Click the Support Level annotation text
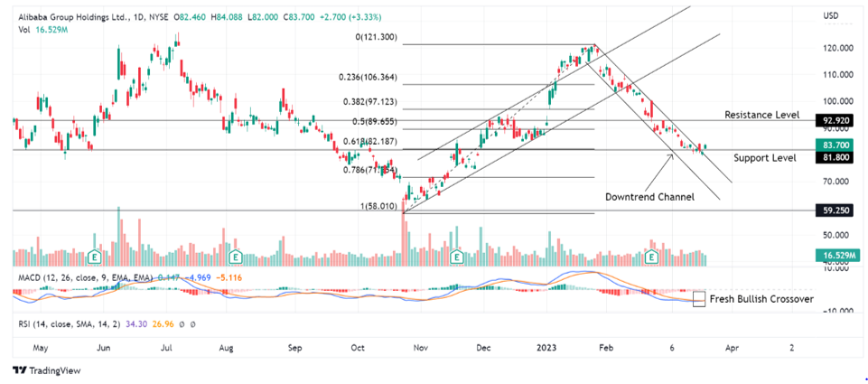Screen dimensions: 868x384 point(765,158)
